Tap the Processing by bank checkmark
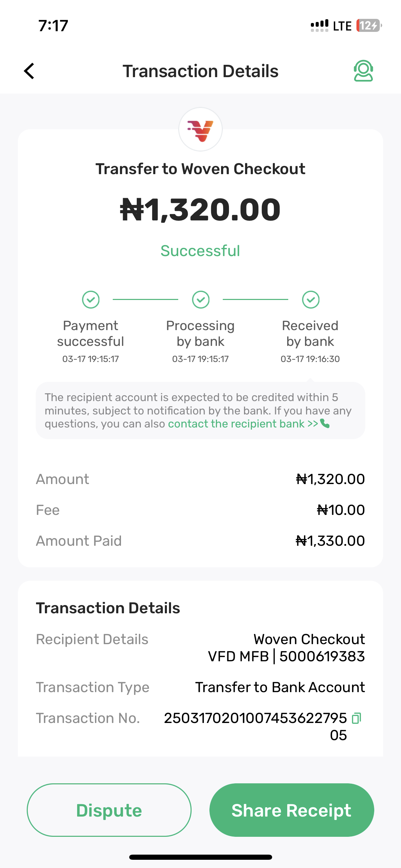 pyautogui.click(x=201, y=300)
